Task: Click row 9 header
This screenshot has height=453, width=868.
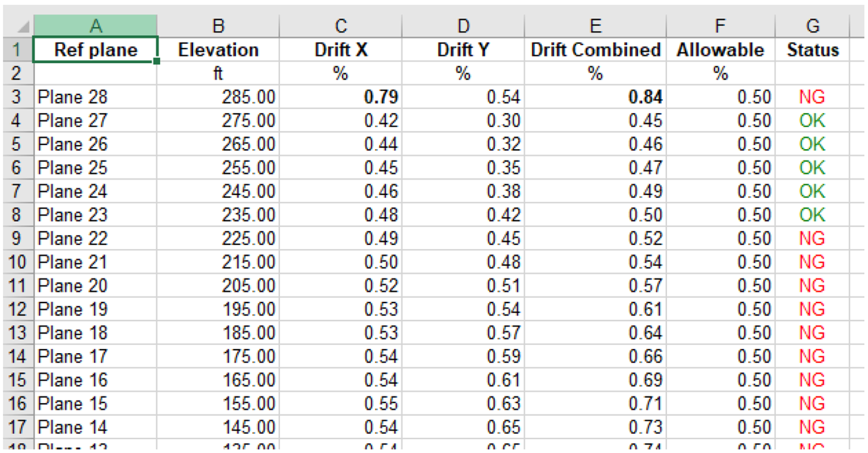Action: click(17, 238)
